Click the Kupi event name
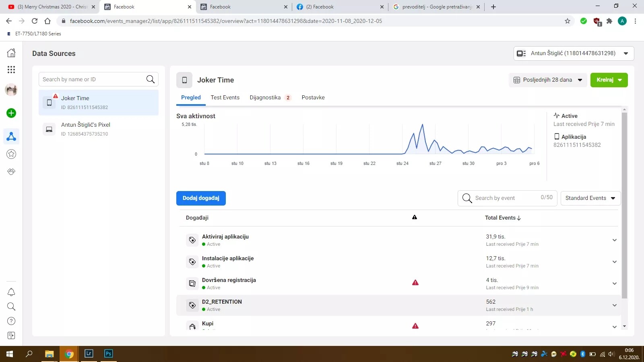The image size is (644, 362). tap(208, 323)
